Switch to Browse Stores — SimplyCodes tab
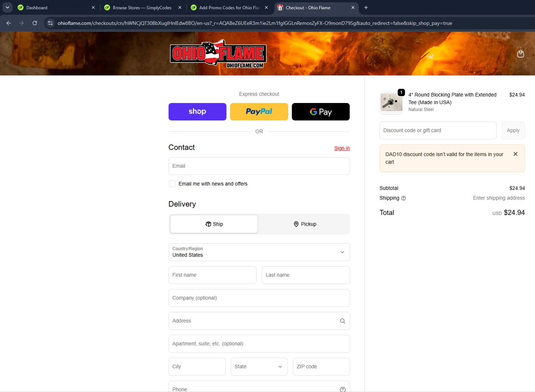This screenshot has height=392, width=535. pyautogui.click(x=142, y=7)
